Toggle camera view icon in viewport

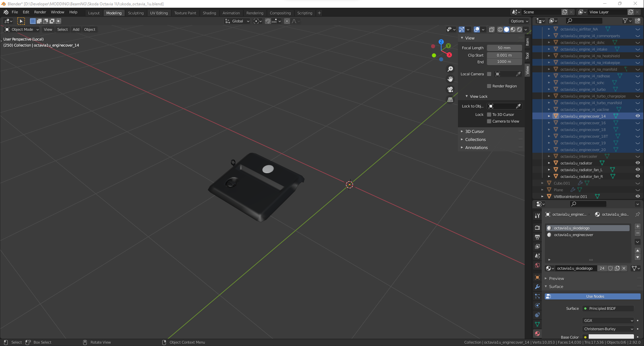pos(450,89)
